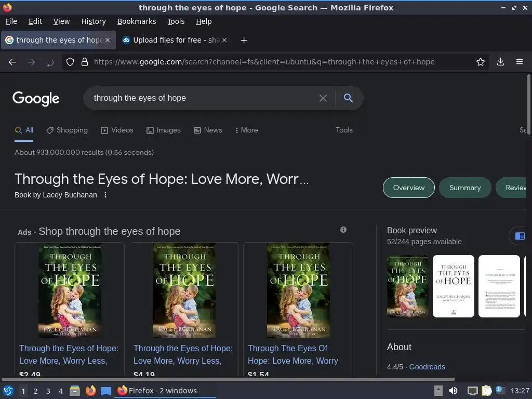Screen dimensions: 532x399
Task: Click the forward navigation arrow
Action: point(31,62)
